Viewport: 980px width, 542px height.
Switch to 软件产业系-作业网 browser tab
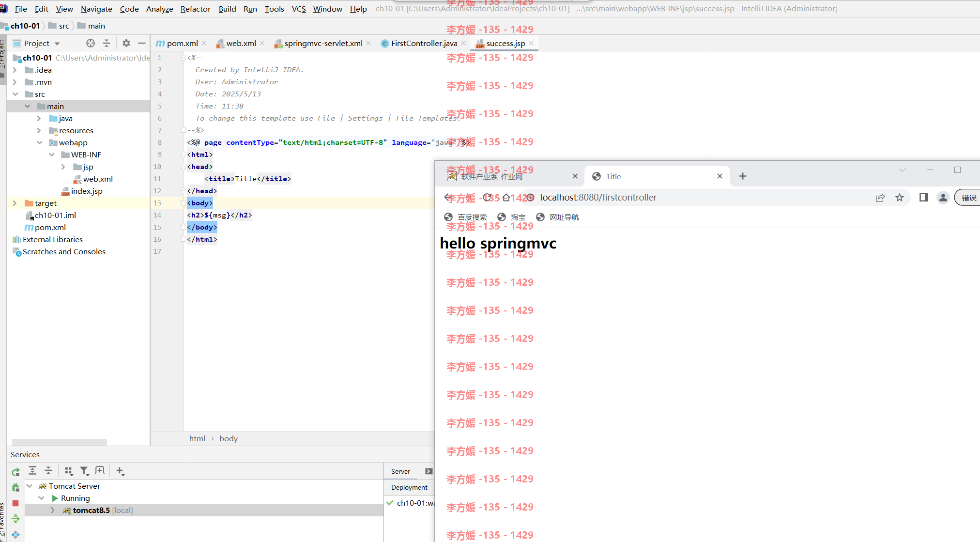pyautogui.click(x=508, y=176)
